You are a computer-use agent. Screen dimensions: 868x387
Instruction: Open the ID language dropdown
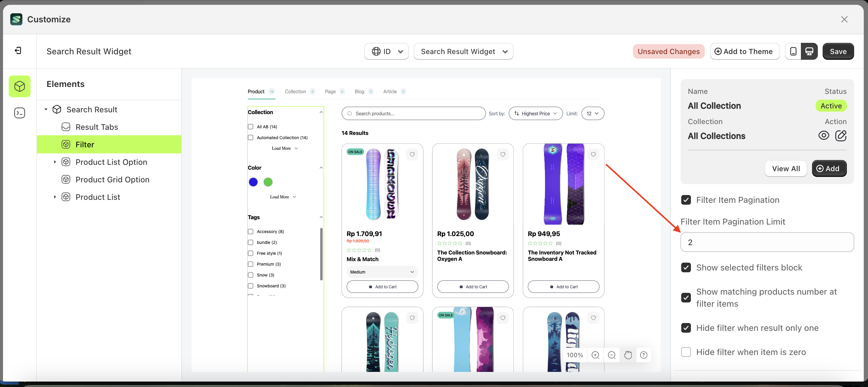pos(387,52)
